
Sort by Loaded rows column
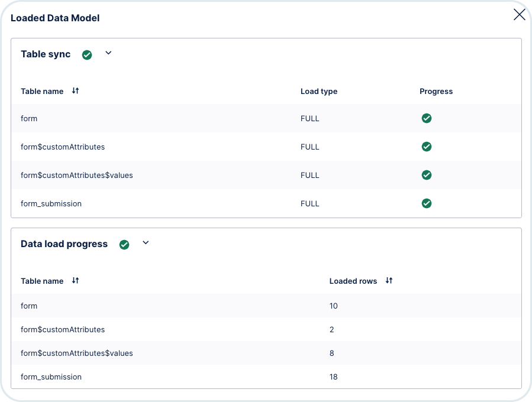(x=389, y=281)
